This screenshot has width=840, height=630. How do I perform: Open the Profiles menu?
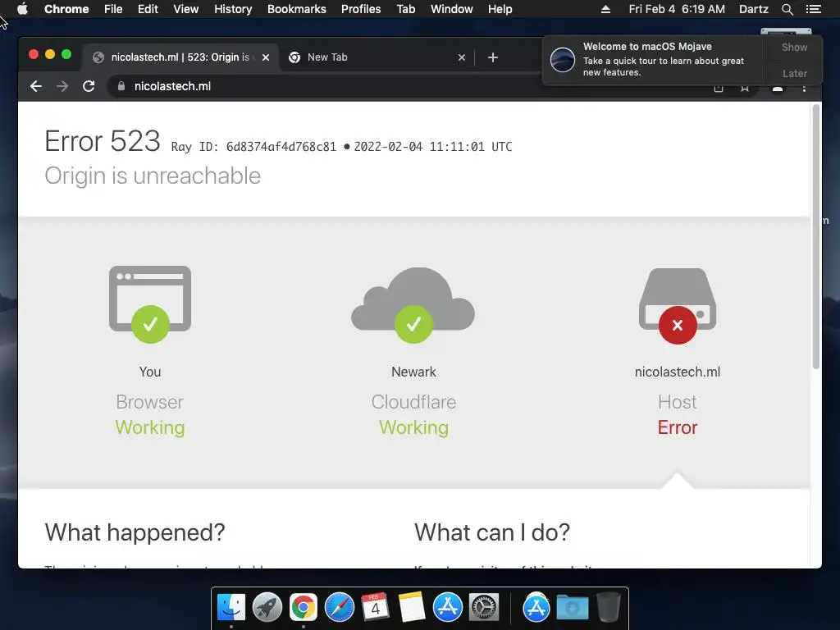click(361, 9)
